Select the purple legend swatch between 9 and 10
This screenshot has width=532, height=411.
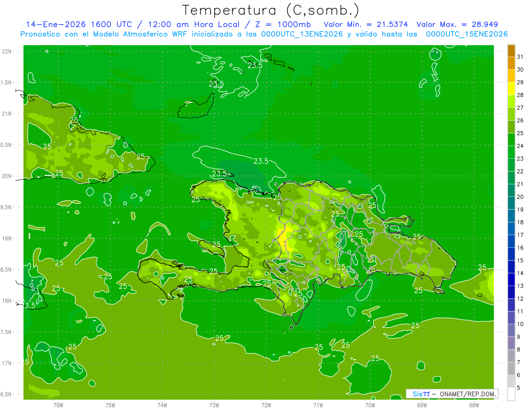coord(511,330)
